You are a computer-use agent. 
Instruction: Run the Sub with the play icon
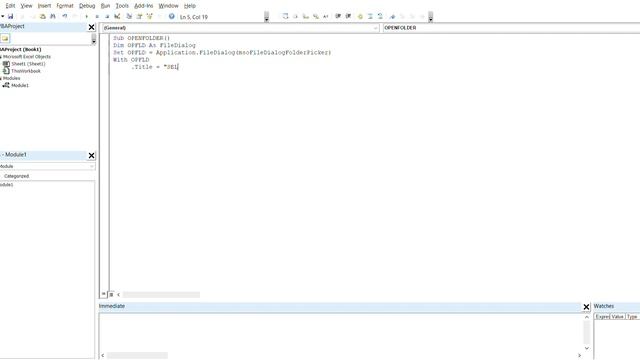[x=87, y=16]
